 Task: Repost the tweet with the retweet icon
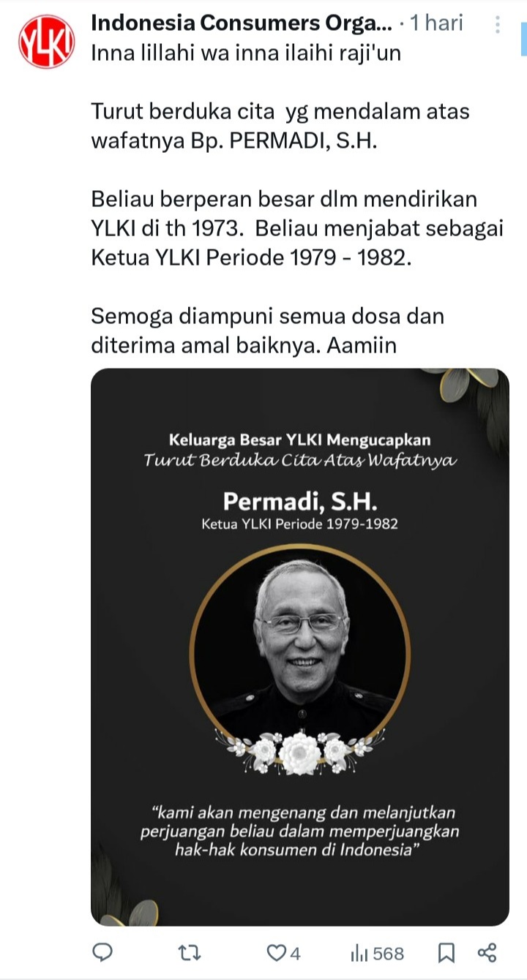point(190,953)
